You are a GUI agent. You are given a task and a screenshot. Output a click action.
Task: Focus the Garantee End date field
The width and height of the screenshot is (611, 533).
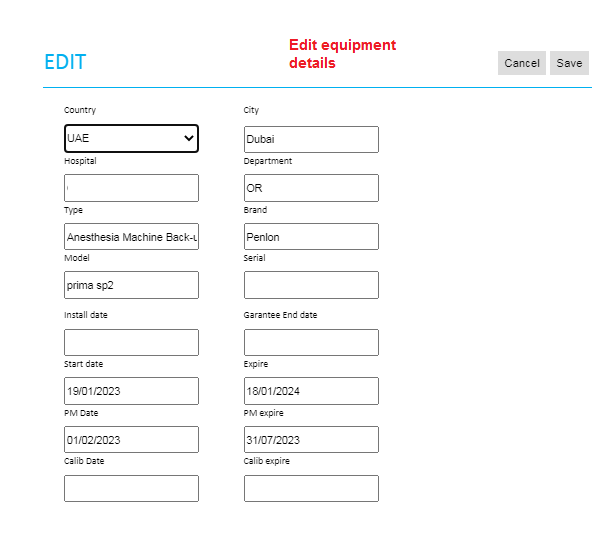(311, 343)
